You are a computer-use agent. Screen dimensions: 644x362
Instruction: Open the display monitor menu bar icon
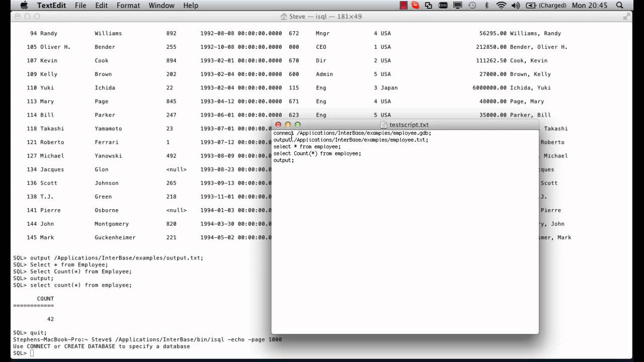point(457,6)
